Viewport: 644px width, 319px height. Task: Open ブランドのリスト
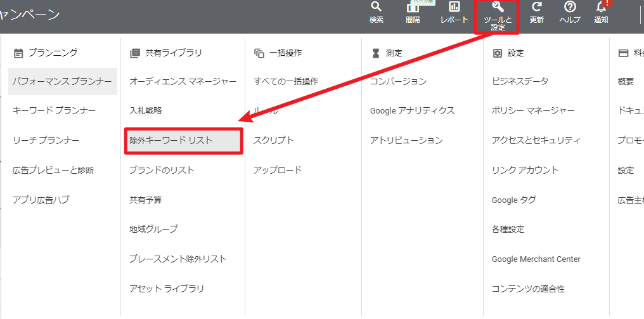tap(162, 170)
